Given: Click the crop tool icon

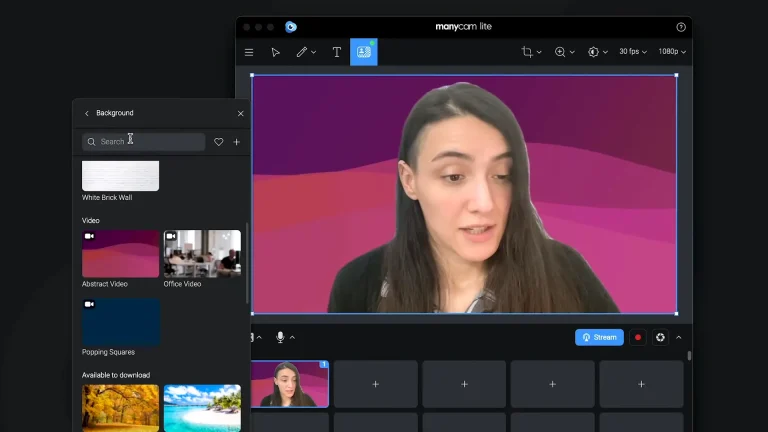Looking at the screenshot, I should (x=527, y=51).
